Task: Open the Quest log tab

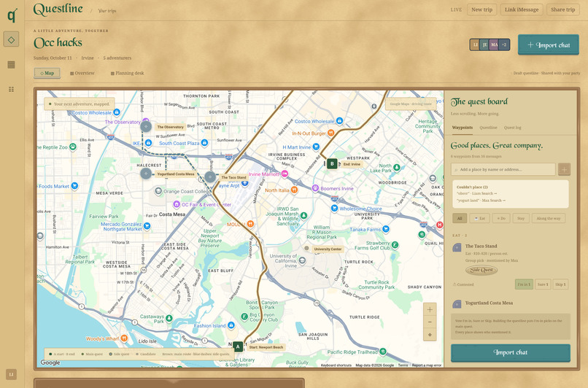Action: (x=512, y=128)
